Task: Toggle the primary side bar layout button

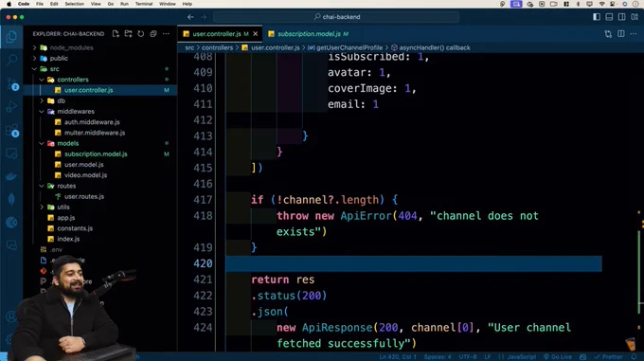Action: click(597, 17)
